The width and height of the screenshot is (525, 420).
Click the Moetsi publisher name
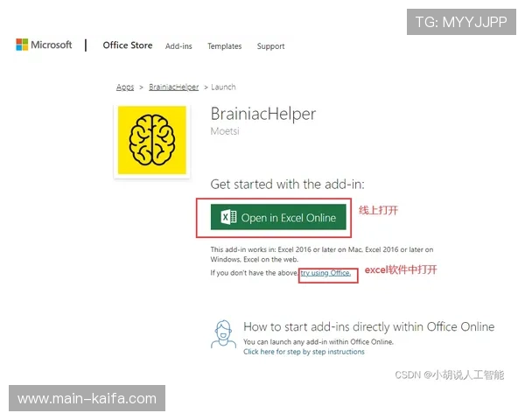(x=225, y=132)
